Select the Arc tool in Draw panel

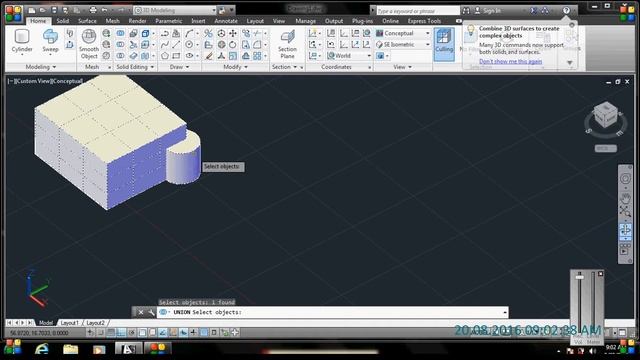(189, 33)
